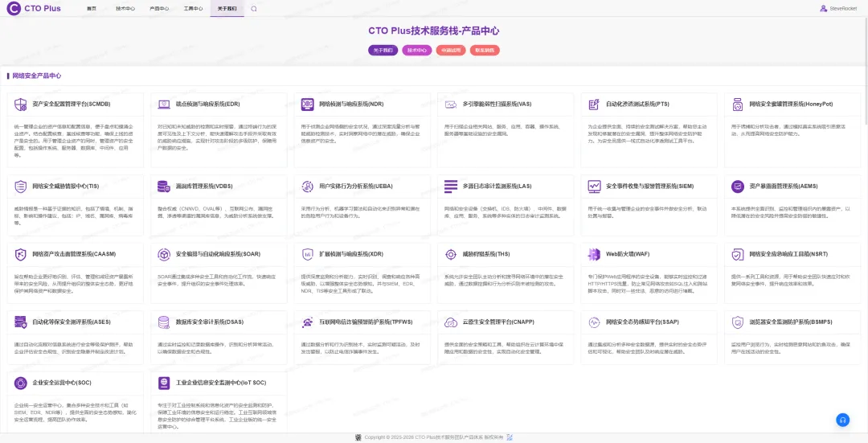The image size is (868, 443).
Task: Click the footer copyright text
Action: click(x=433, y=437)
